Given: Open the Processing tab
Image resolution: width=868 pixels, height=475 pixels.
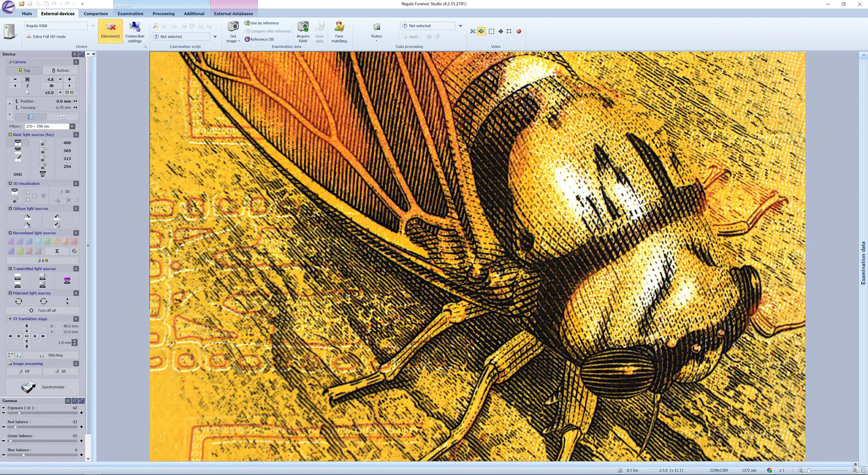Looking at the screenshot, I should pos(163,13).
